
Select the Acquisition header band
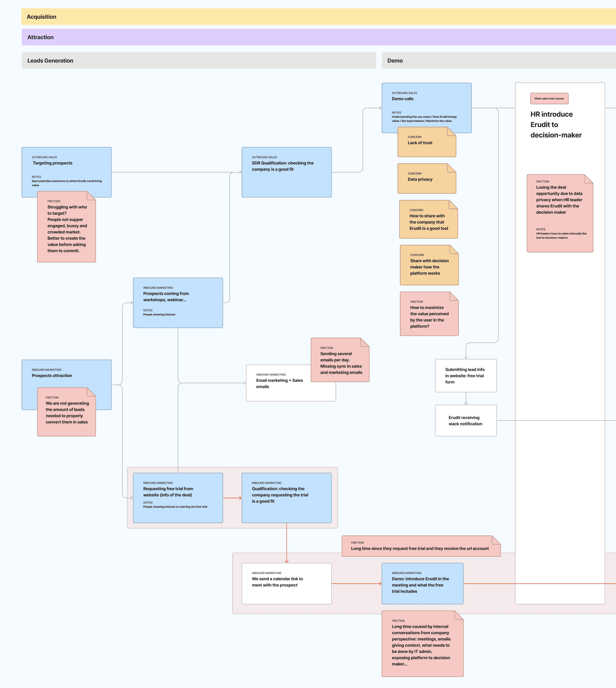318,17
